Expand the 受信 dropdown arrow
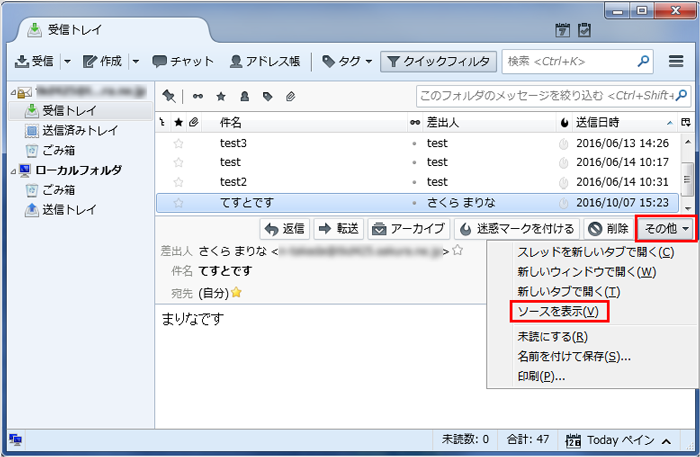 coord(68,61)
